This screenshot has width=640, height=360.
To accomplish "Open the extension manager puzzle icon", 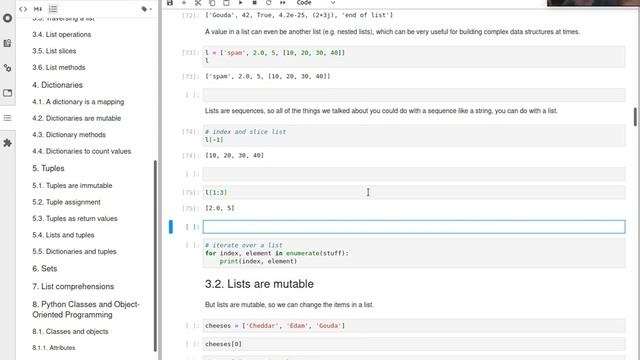I will coord(7,143).
